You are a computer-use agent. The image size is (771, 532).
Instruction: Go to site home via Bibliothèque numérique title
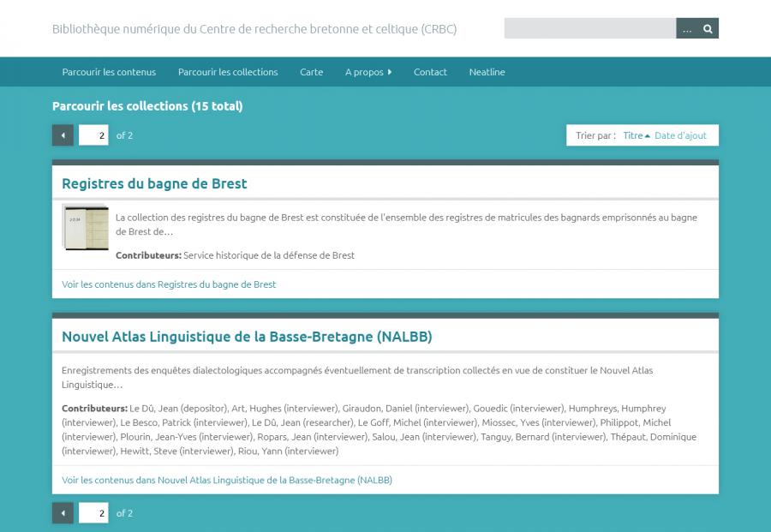click(254, 29)
